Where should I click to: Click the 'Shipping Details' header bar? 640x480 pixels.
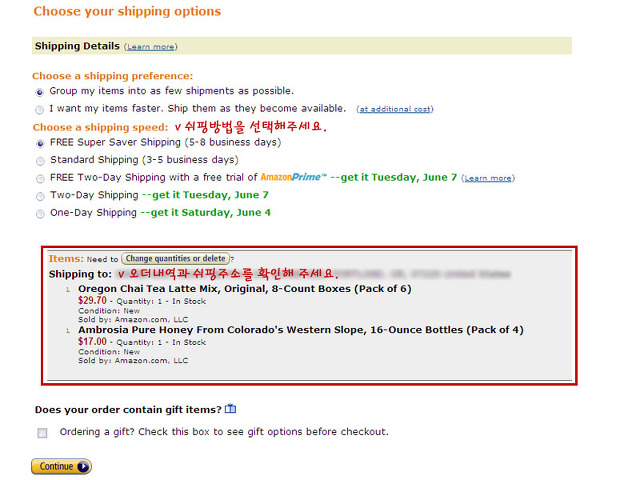tap(302, 46)
